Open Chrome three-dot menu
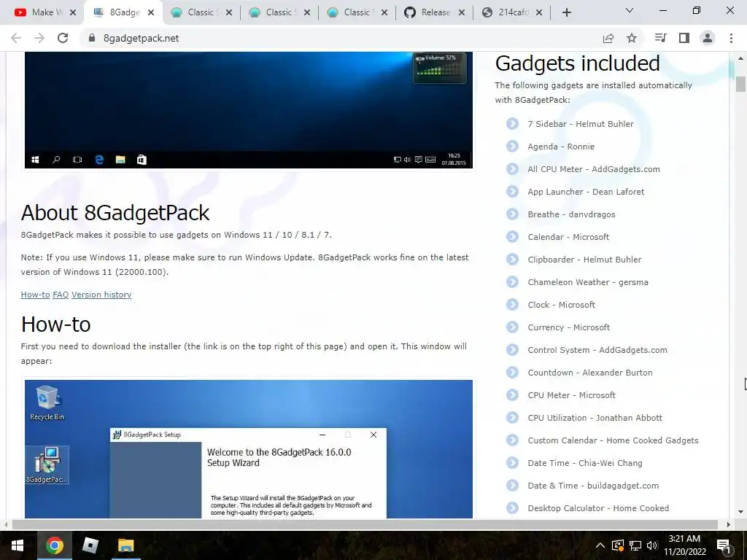Image resolution: width=747 pixels, height=560 pixels. [731, 38]
